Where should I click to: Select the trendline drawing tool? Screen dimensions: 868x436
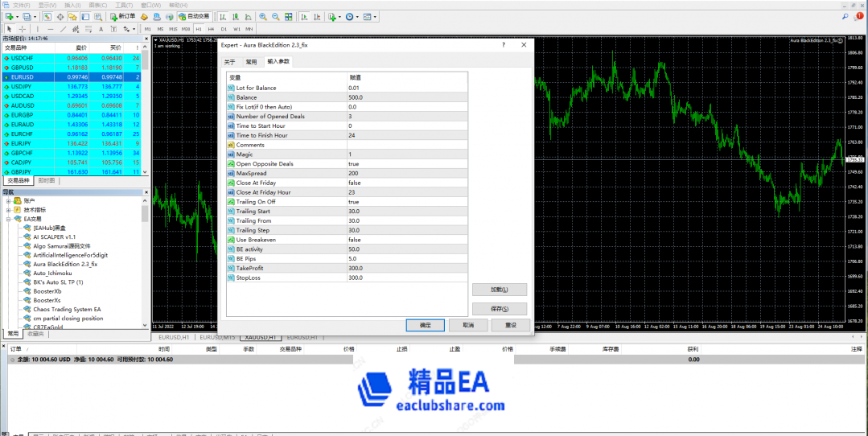pos(63,29)
